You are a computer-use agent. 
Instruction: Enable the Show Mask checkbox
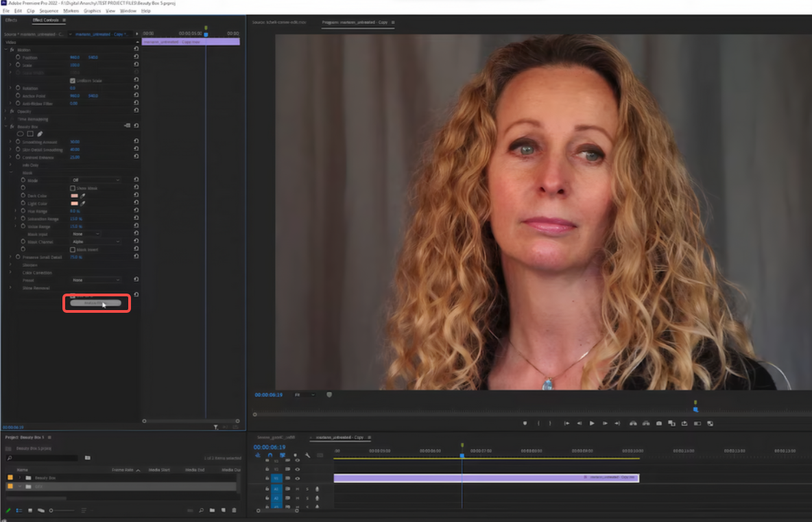pos(73,188)
